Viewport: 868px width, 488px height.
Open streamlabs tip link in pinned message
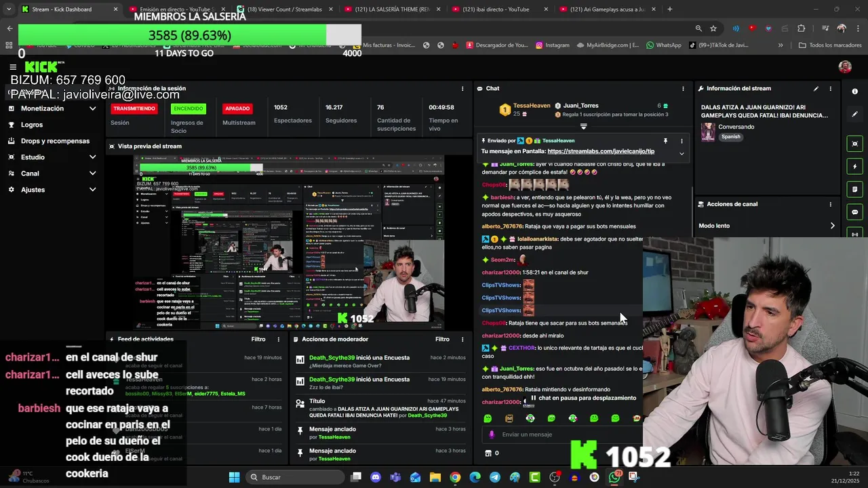coord(601,152)
